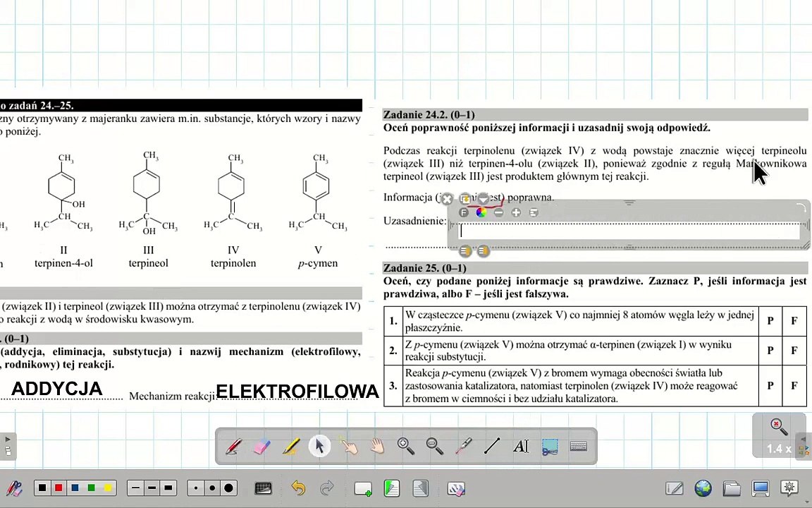Mark P for statement 2
Image resolution: width=812 pixels, height=508 pixels.
pos(770,351)
